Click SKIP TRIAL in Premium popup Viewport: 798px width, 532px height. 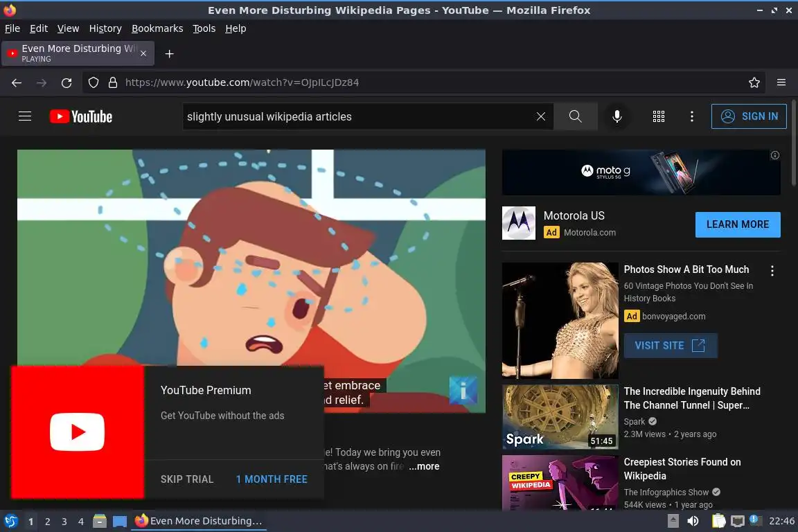click(187, 479)
